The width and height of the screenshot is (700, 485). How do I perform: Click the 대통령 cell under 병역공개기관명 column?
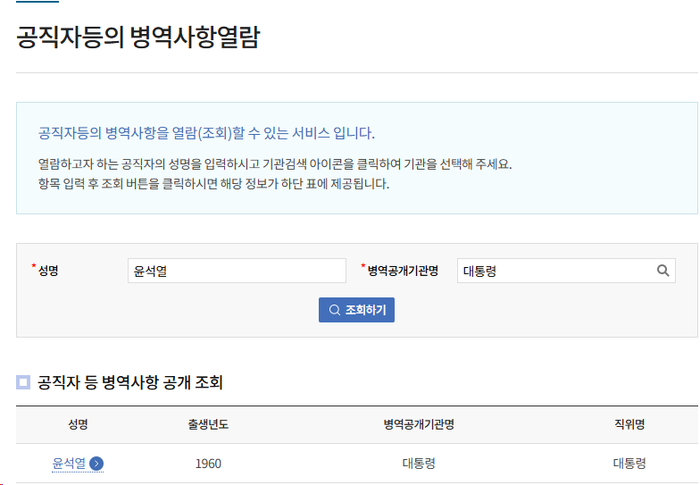[419, 464]
